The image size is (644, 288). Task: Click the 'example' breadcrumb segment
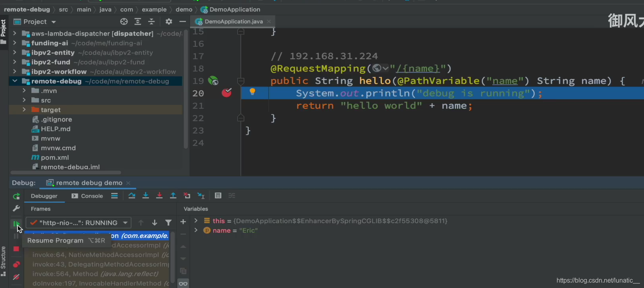154,9
